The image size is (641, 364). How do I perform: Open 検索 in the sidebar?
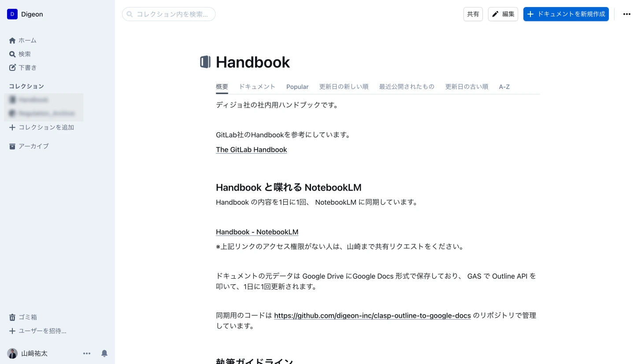[x=25, y=54]
